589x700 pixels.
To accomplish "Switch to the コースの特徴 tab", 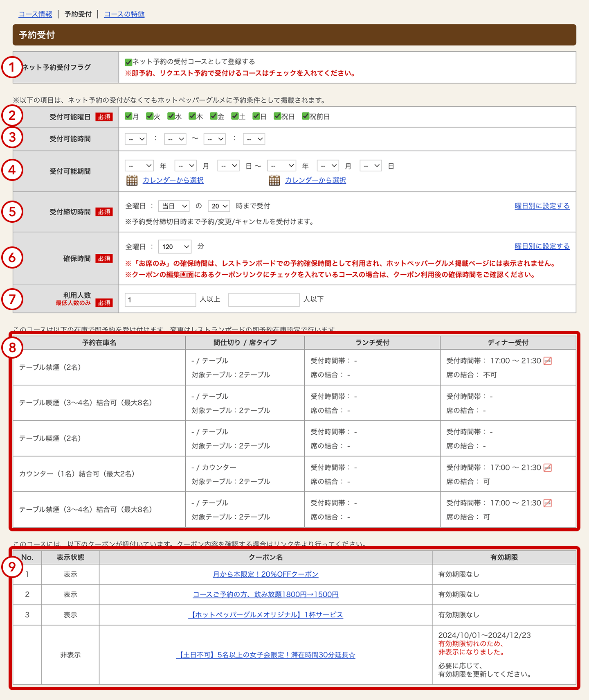I will [124, 14].
